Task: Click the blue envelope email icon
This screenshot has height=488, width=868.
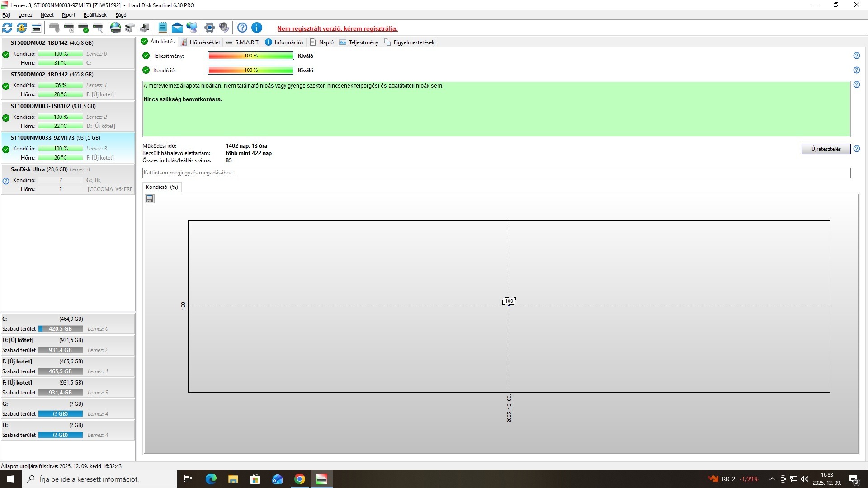Action: (177, 28)
